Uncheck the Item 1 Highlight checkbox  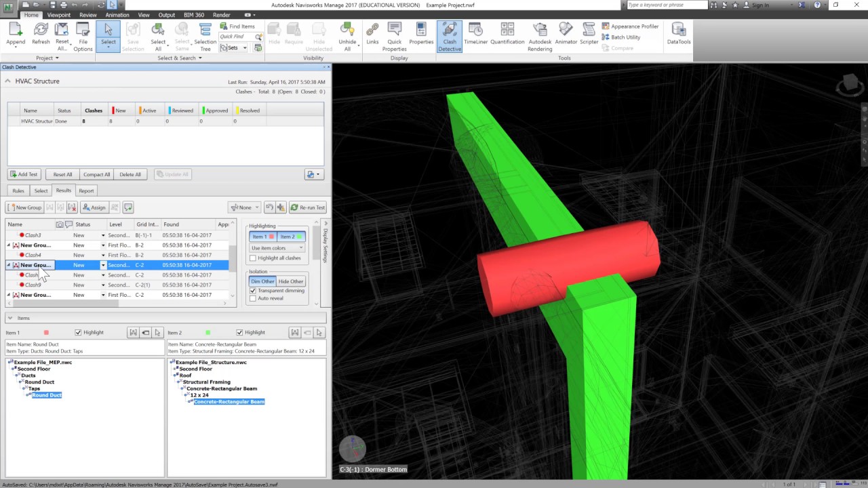click(x=78, y=332)
